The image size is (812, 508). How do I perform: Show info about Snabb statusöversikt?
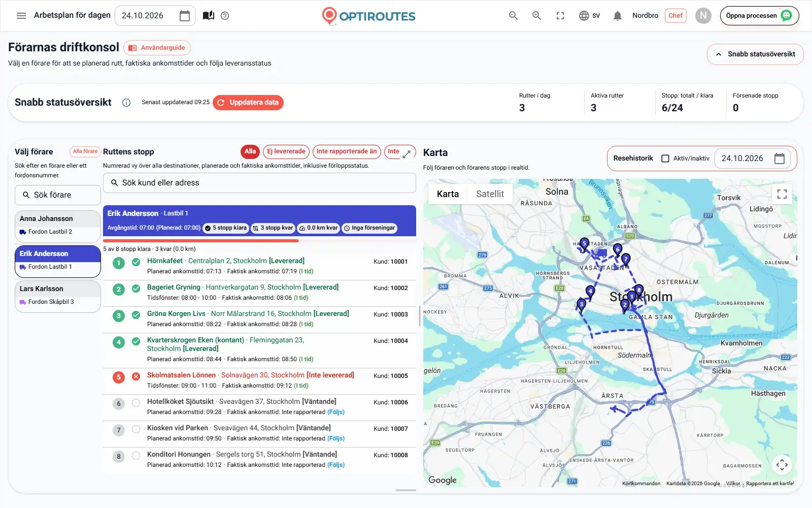(x=126, y=103)
